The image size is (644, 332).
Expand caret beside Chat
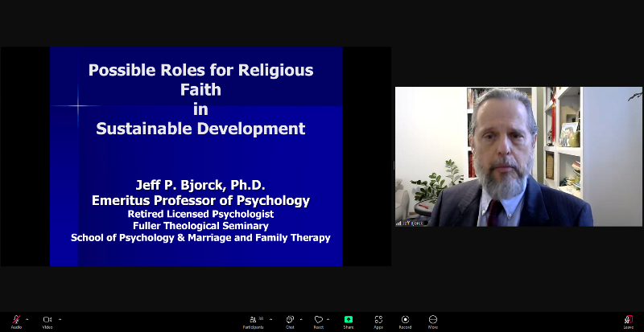(301, 319)
